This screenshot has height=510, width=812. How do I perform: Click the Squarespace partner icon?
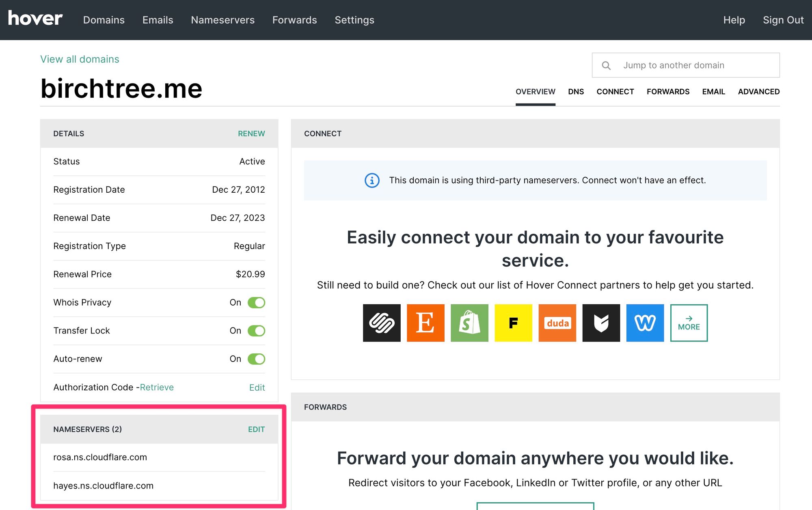click(382, 323)
